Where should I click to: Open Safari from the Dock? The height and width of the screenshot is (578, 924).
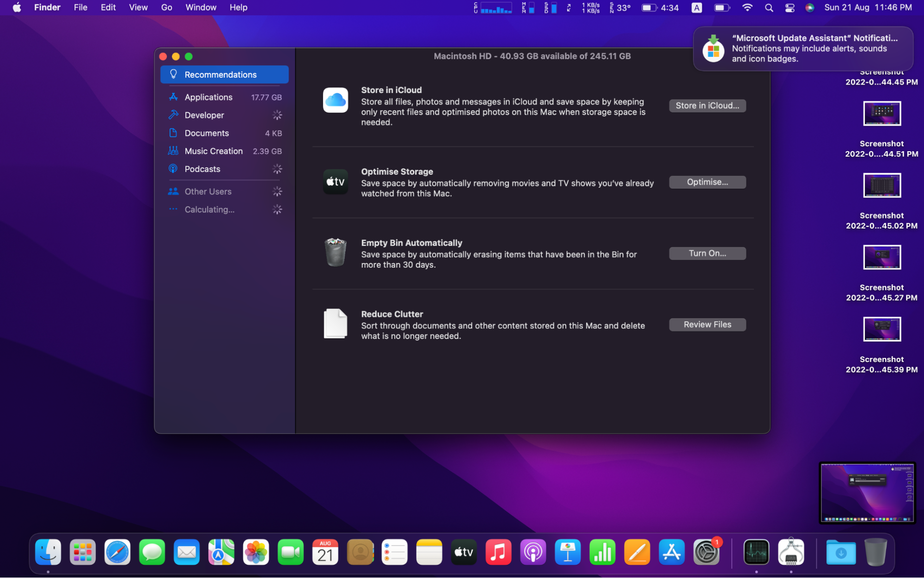117,552
